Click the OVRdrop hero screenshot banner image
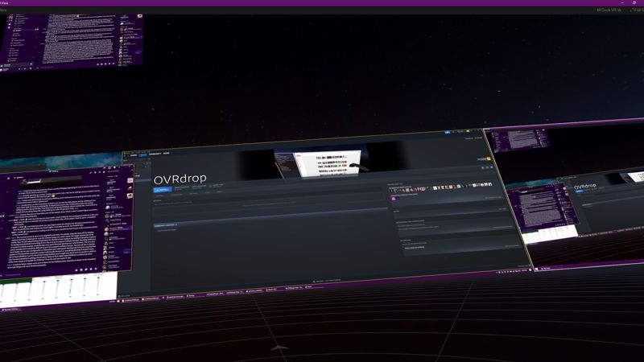644x362 pixels. 320,163
